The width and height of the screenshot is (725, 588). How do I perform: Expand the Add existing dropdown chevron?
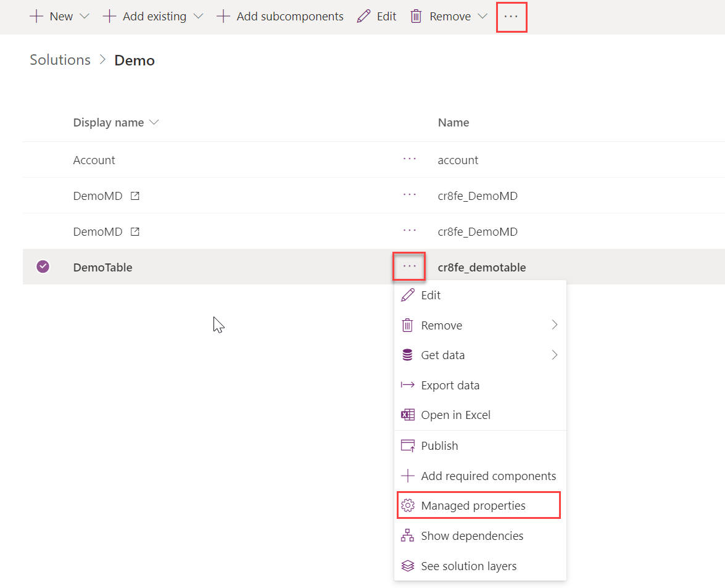pos(198,16)
